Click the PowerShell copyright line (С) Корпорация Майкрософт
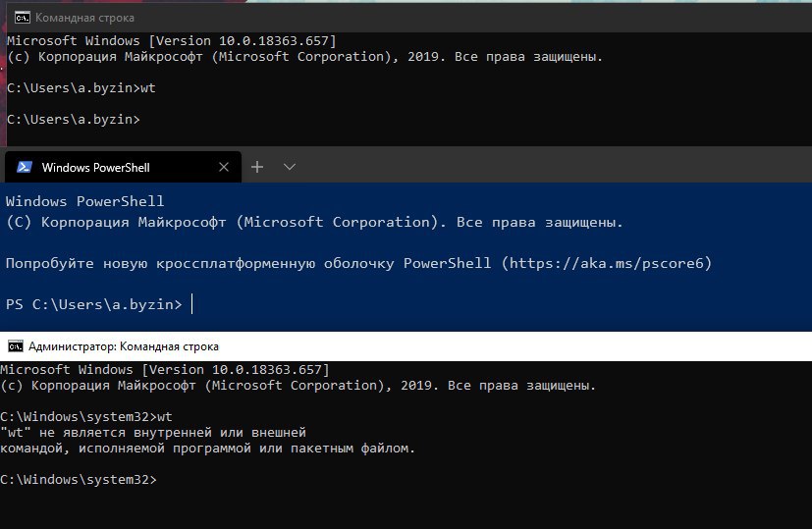The image size is (812, 529). tap(314, 222)
